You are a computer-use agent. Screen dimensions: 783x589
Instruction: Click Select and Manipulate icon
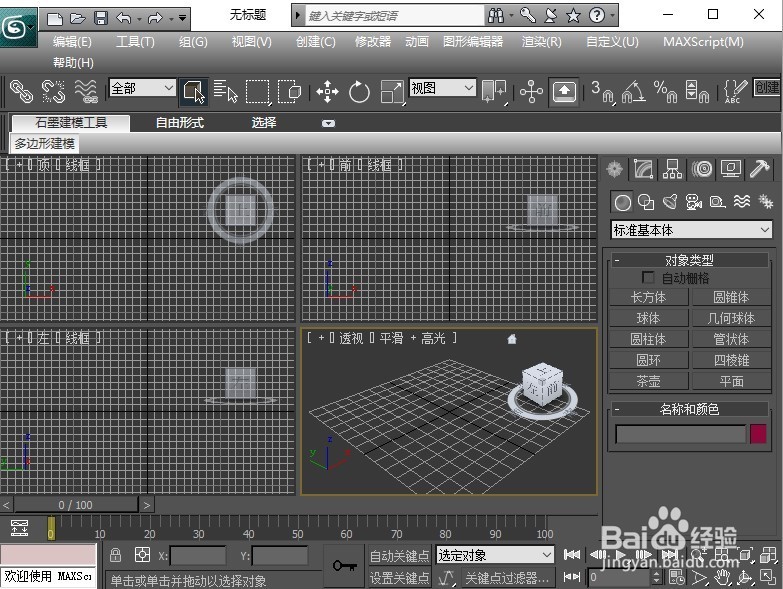[531, 92]
